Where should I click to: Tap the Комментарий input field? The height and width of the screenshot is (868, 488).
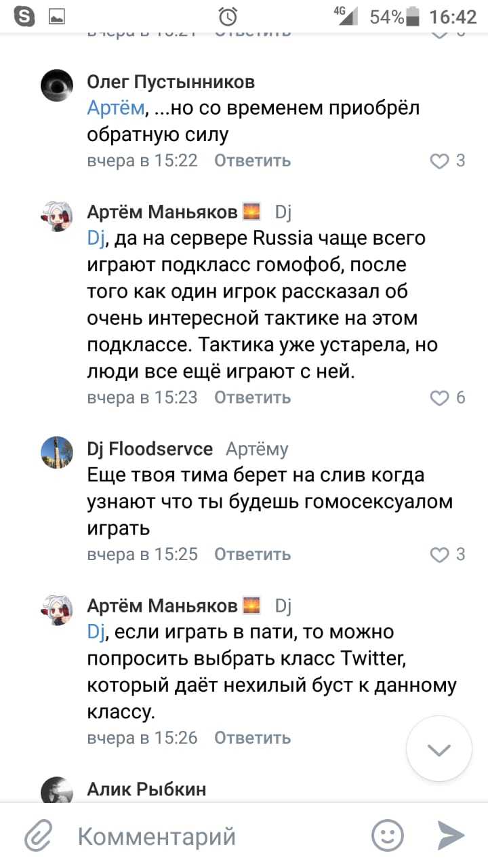click(203, 836)
